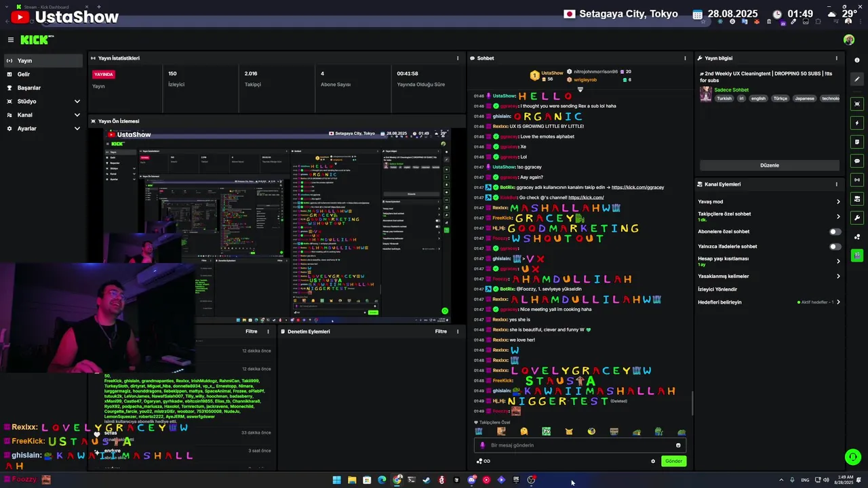Screen dimensions: 868x488
Task: Open the info icon in the right sidebar
Action: pos(857,60)
